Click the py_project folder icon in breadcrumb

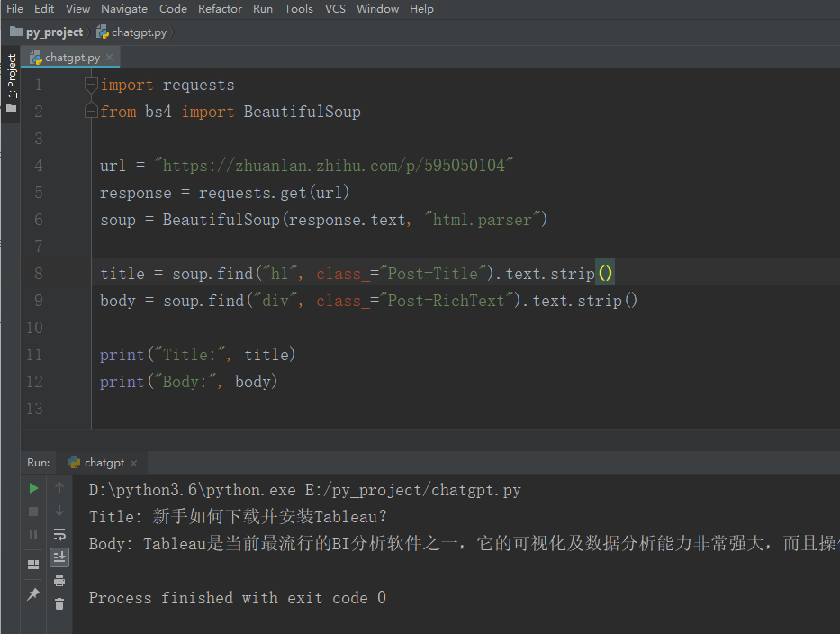16,32
